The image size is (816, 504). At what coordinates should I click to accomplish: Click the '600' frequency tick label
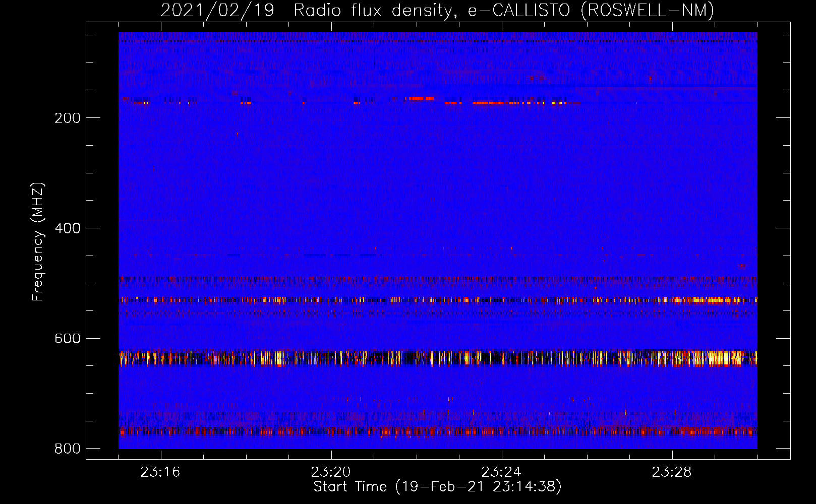click(x=68, y=338)
